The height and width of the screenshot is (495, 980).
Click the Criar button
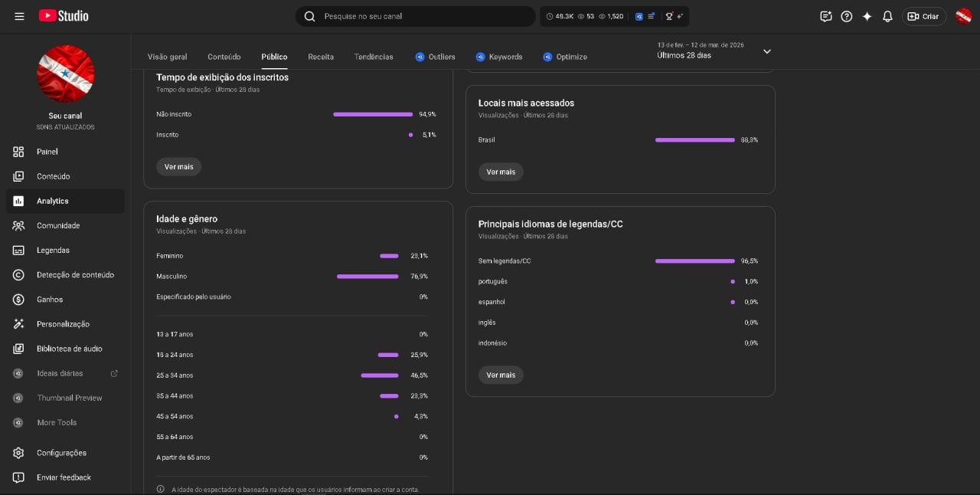(x=924, y=16)
